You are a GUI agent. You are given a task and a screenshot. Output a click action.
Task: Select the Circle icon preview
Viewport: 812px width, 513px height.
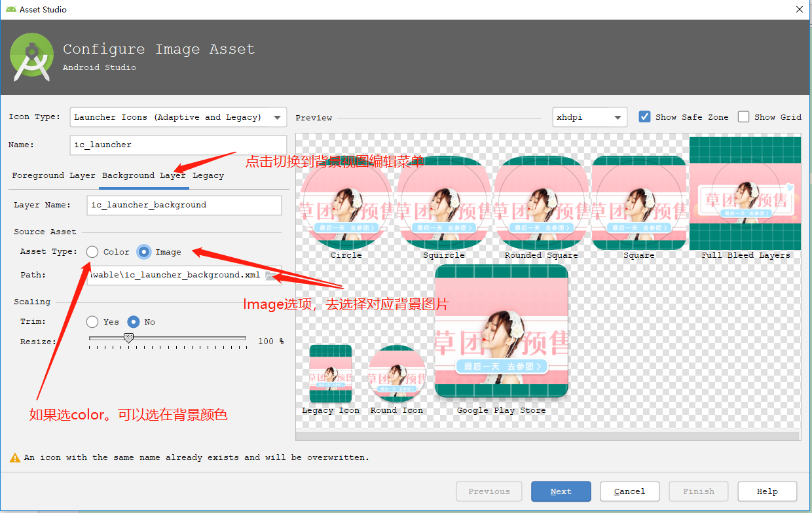click(346, 200)
